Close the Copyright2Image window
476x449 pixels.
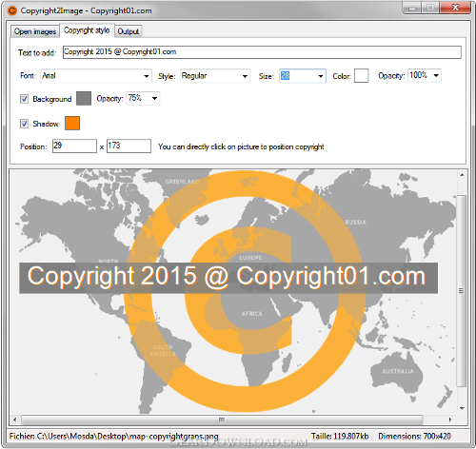click(455, 8)
